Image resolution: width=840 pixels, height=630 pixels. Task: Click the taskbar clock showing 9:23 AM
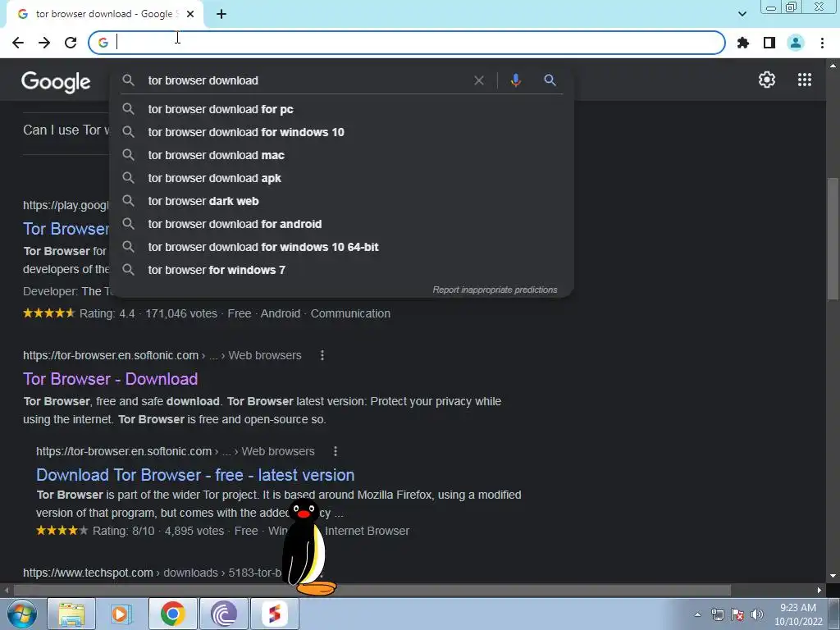coord(798,614)
